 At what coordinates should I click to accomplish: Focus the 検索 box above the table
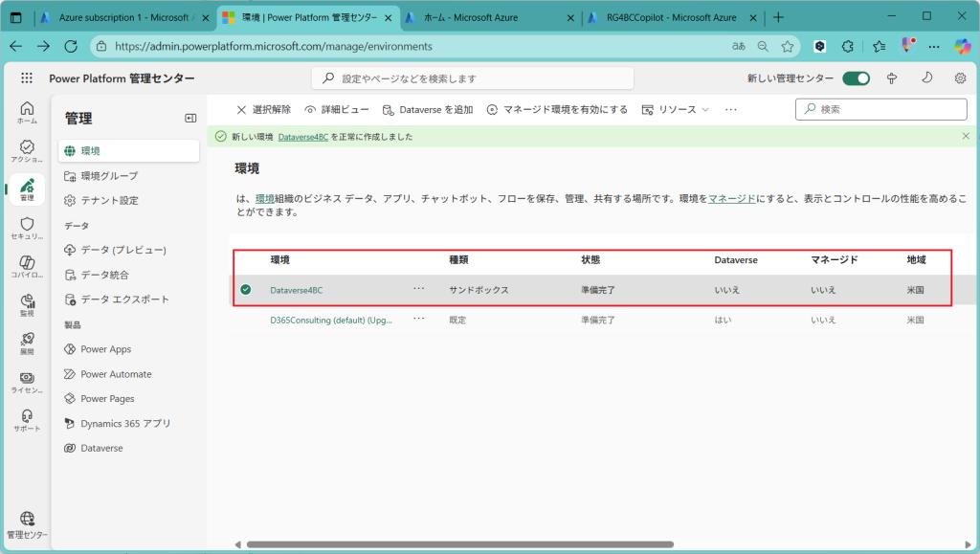point(881,109)
